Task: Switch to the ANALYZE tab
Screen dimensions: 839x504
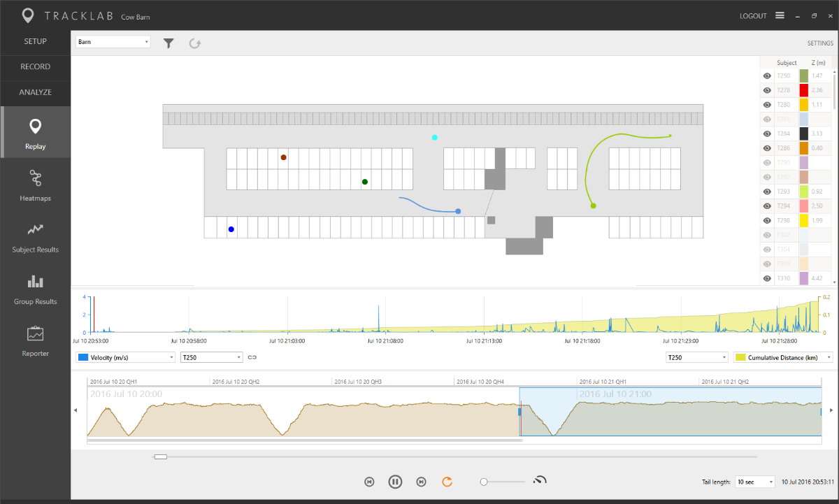Action: coord(35,92)
